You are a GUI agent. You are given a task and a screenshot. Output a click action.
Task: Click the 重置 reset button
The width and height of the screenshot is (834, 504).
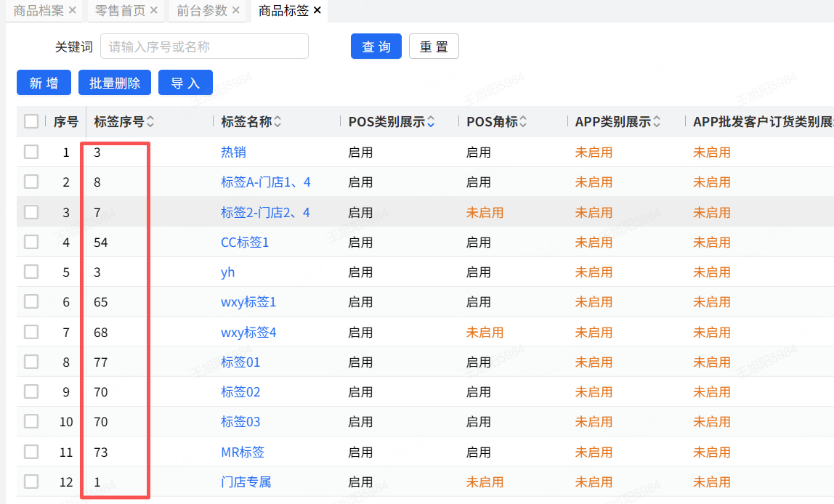[x=434, y=46]
